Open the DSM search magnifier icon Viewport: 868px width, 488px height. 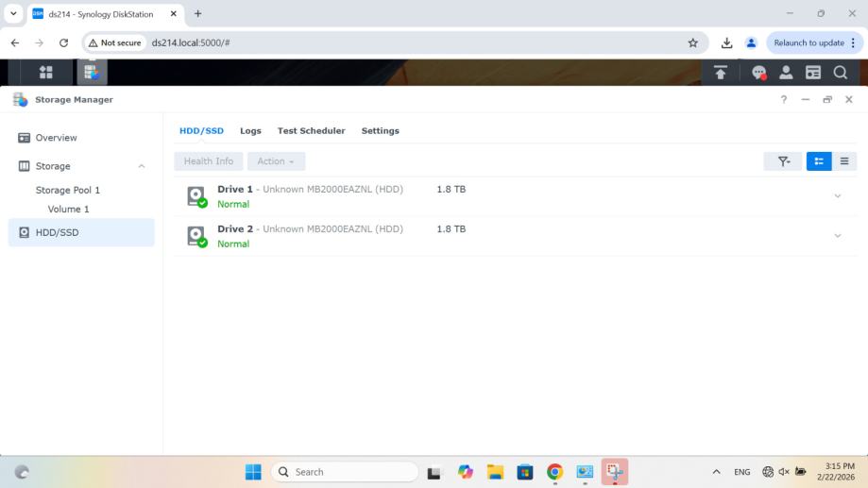840,73
